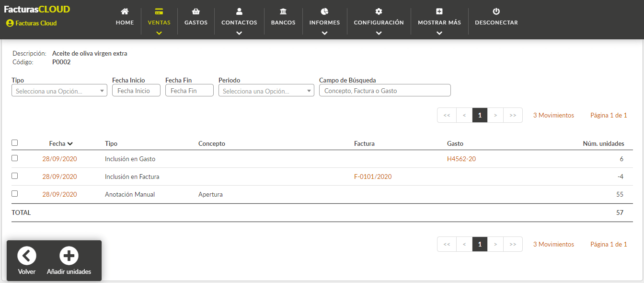Expand the Mostrar más menu chevron

[x=439, y=33]
